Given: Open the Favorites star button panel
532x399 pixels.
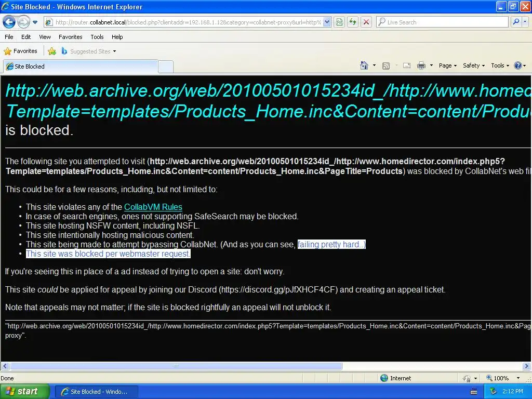Looking at the screenshot, I should pyautogui.click(x=20, y=51).
